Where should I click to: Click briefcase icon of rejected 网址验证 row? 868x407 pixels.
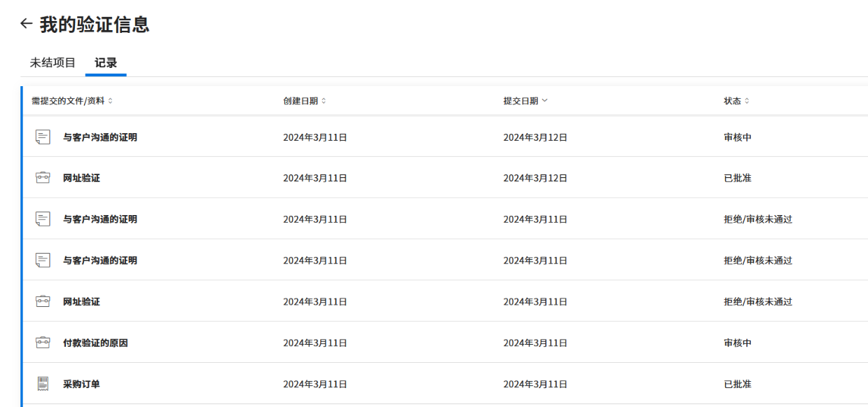click(x=43, y=302)
